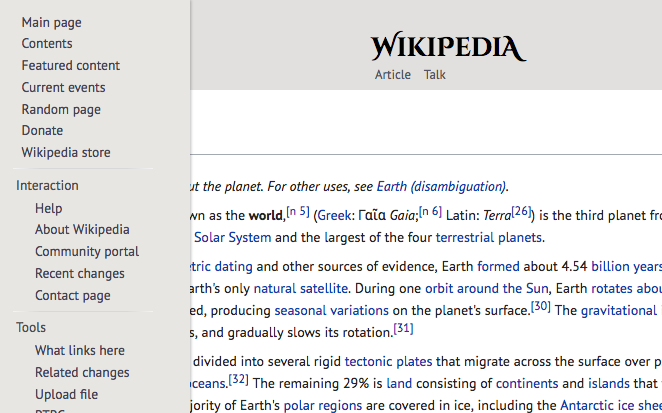Switch to the Article tab
The width and height of the screenshot is (662, 413).
click(x=393, y=75)
